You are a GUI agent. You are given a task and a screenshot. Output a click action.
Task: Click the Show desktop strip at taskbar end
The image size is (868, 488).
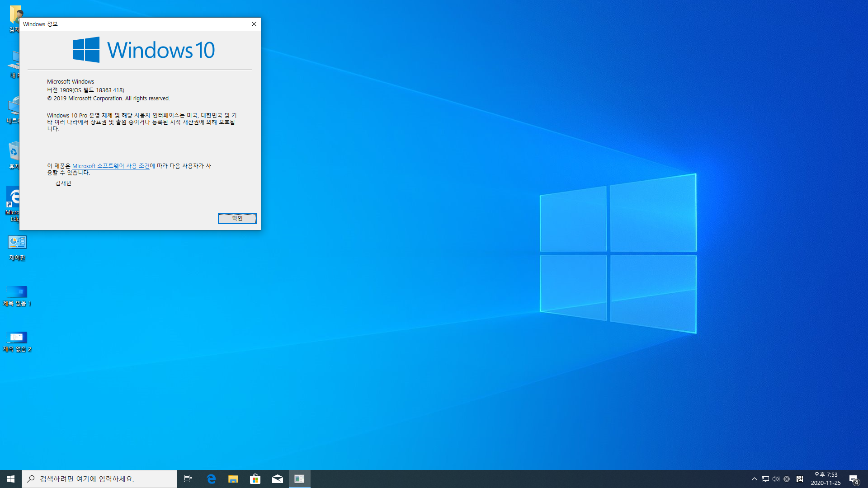pyautogui.click(x=866, y=479)
